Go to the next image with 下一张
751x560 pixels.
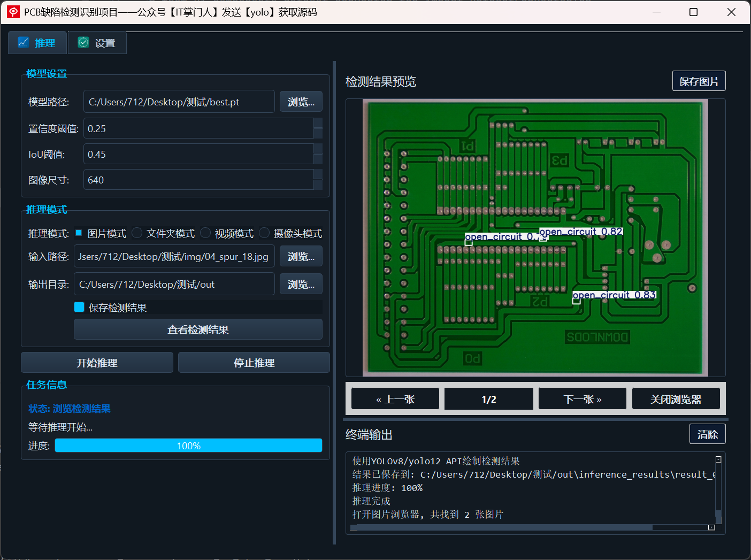tap(582, 398)
